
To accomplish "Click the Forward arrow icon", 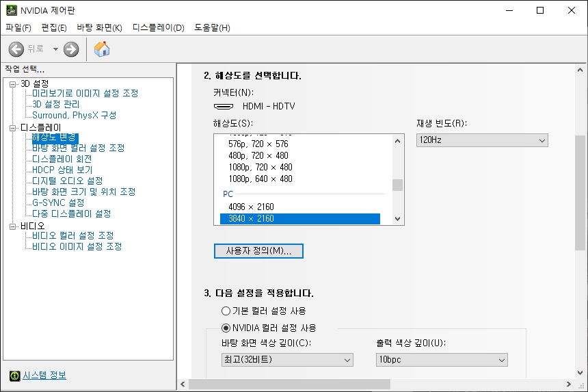I will coord(71,49).
